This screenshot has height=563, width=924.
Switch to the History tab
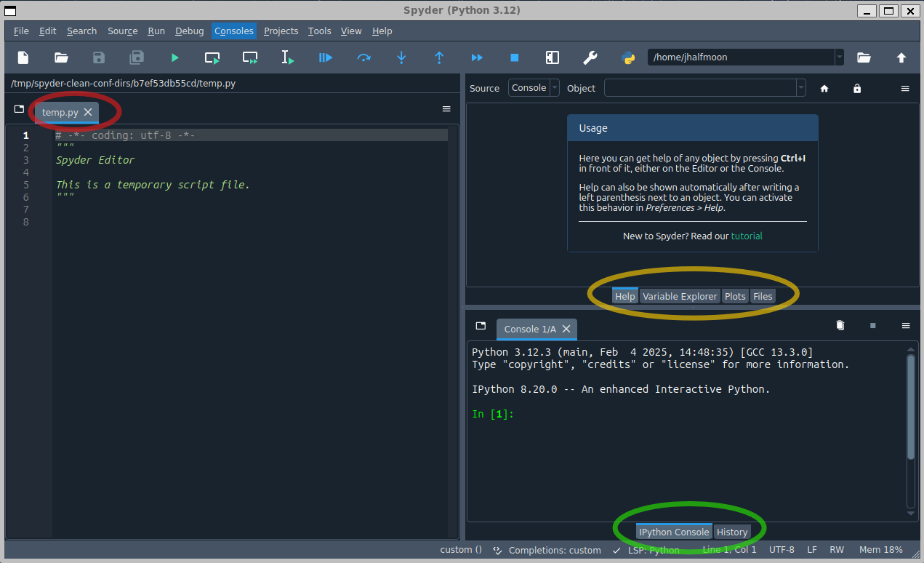tap(732, 532)
